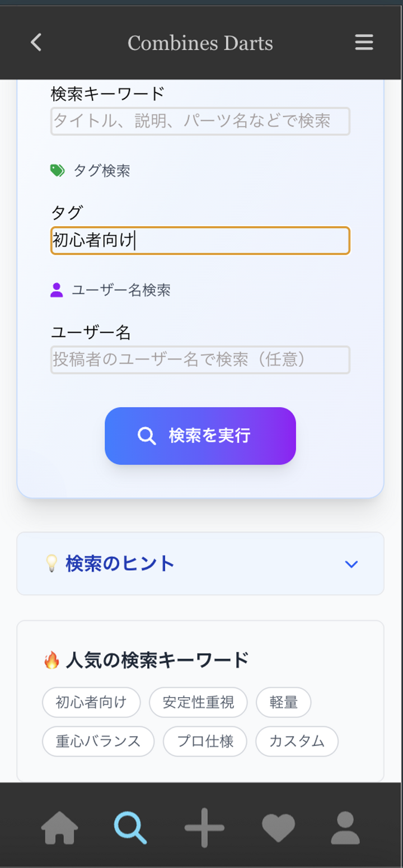Focus the 検索キーワード input field
403x868 pixels.
pos(200,121)
